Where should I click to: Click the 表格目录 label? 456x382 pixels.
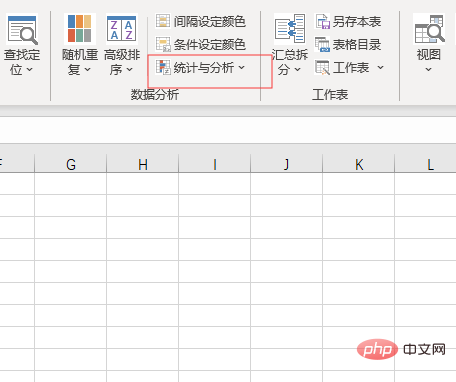point(357,45)
